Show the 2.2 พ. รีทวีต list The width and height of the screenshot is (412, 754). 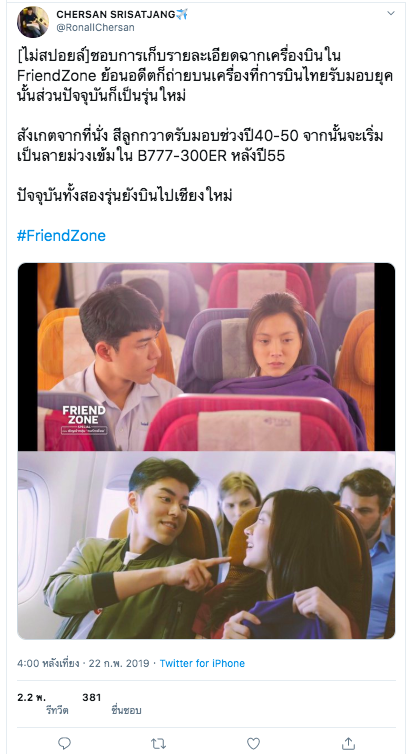[x=43, y=704]
